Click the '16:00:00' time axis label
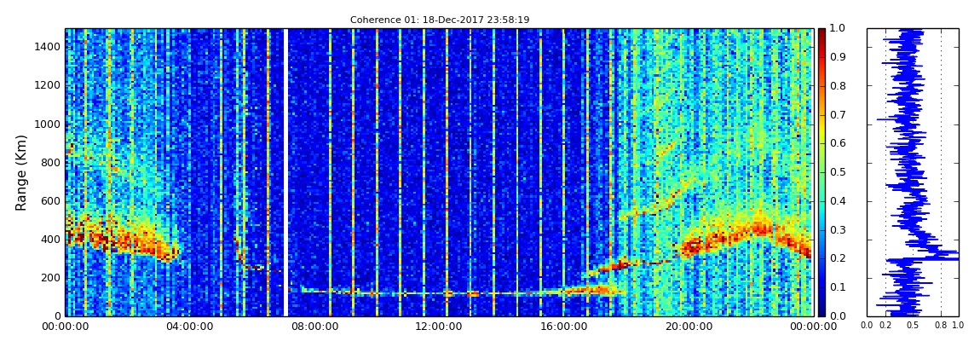The width and height of the screenshot is (980, 347). pyautogui.click(x=563, y=326)
